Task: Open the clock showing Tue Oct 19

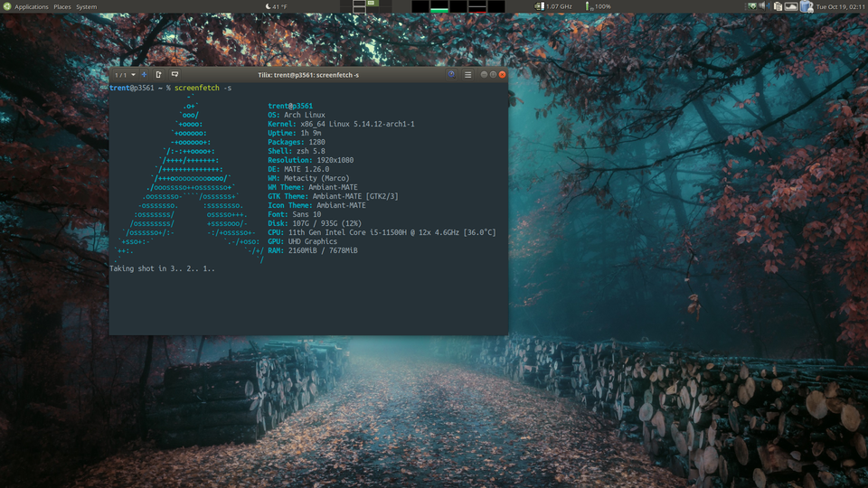Action: pyautogui.click(x=839, y=6)
